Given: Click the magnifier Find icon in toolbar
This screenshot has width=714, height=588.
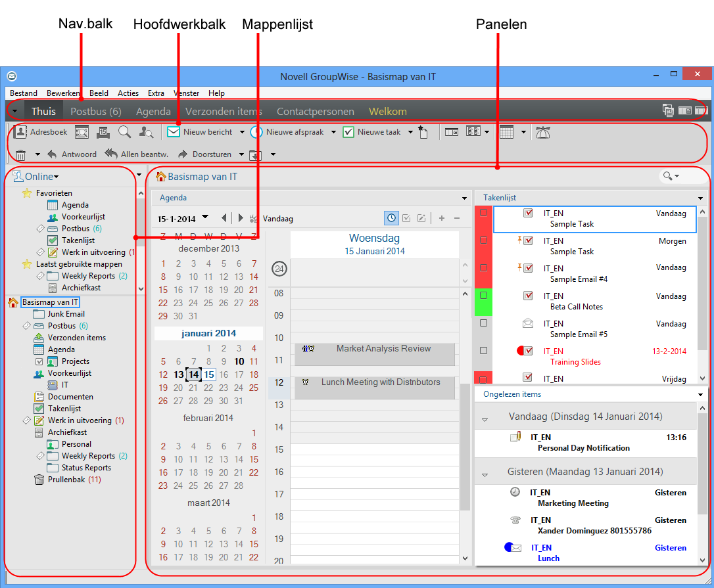Looking at the screenshot, I should 124,132.
